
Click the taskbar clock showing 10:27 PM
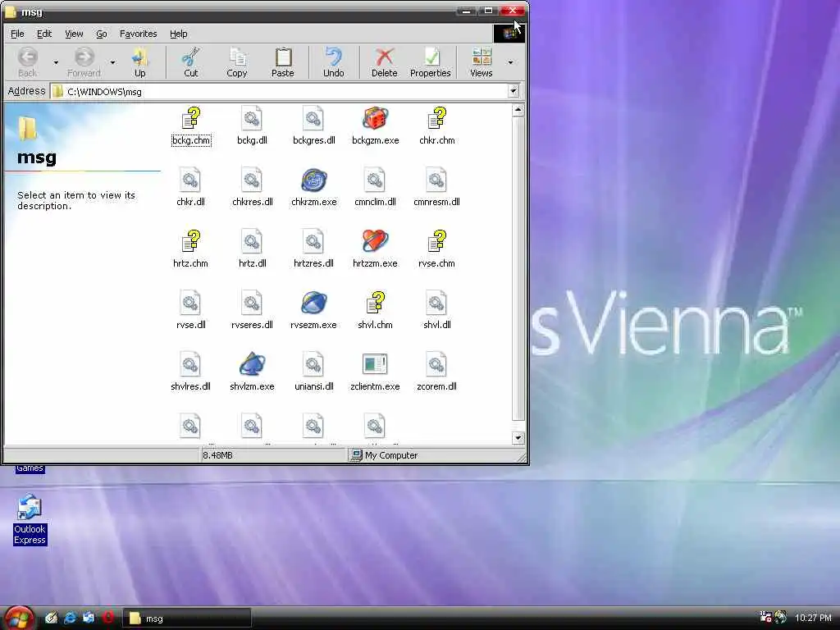coord(813,618)
